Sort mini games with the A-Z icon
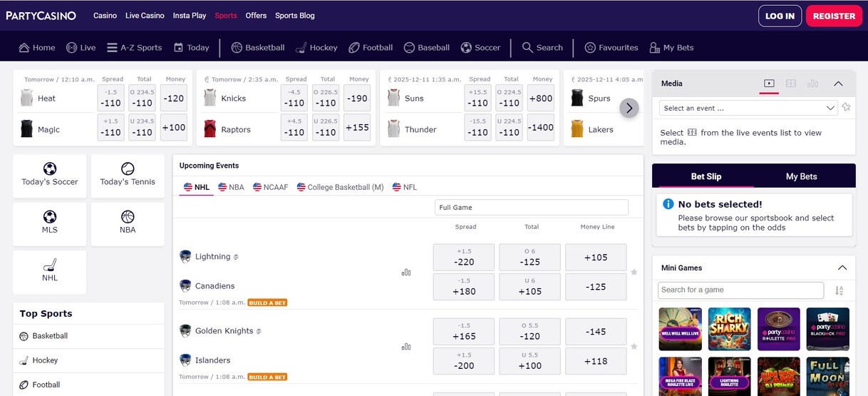The height and width of the screenshot is (396, 868). pos(839,290)
